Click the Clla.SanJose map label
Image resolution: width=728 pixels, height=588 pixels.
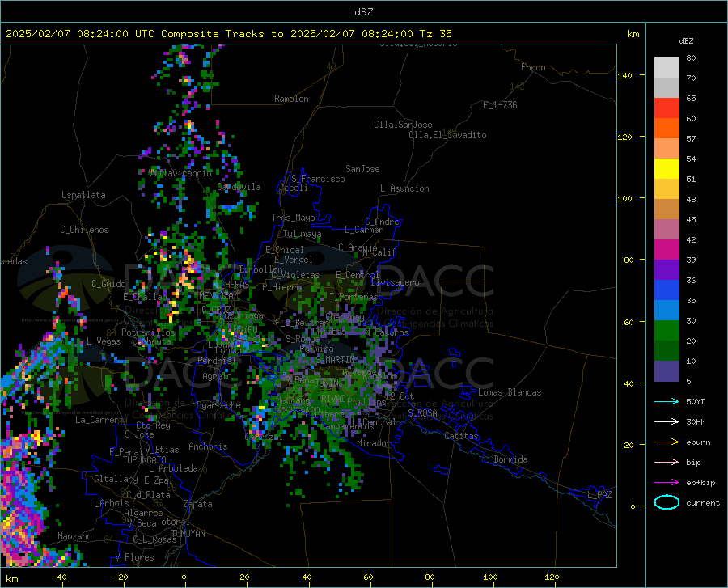point(403,125)
